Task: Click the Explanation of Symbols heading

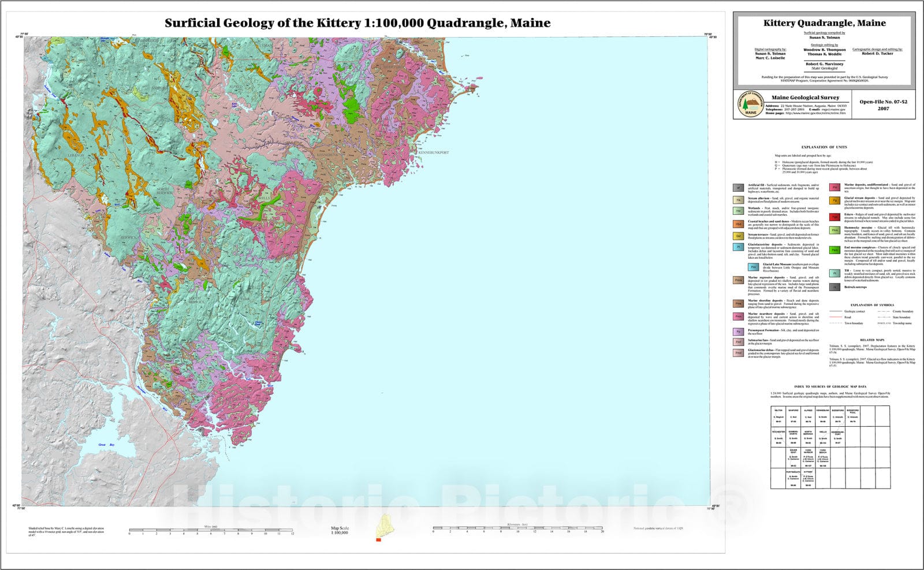Action: 872,305
